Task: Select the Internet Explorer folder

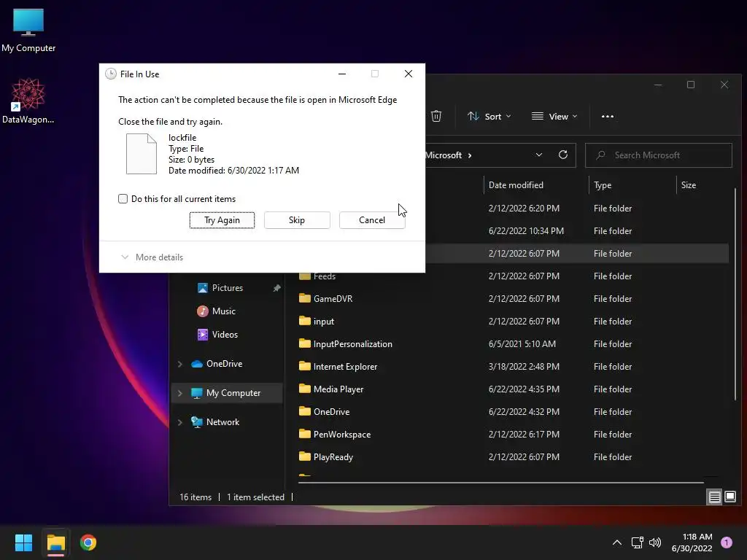Action: [x=345, y=367]
